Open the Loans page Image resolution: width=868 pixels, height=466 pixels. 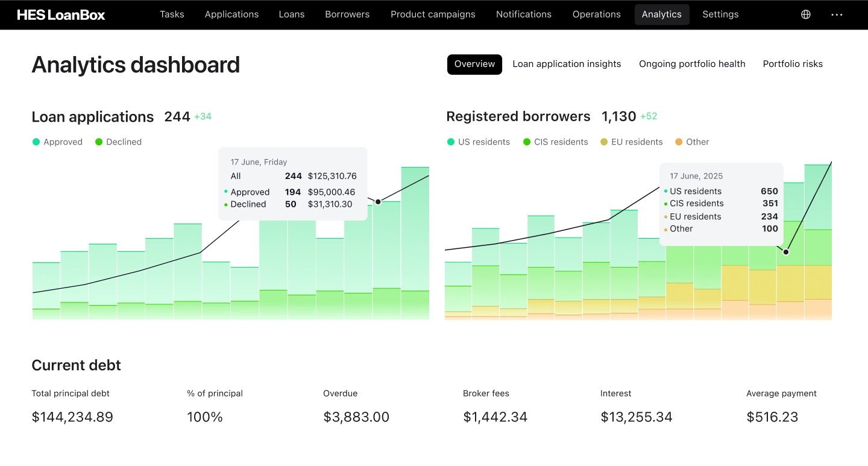coord(292,14)
